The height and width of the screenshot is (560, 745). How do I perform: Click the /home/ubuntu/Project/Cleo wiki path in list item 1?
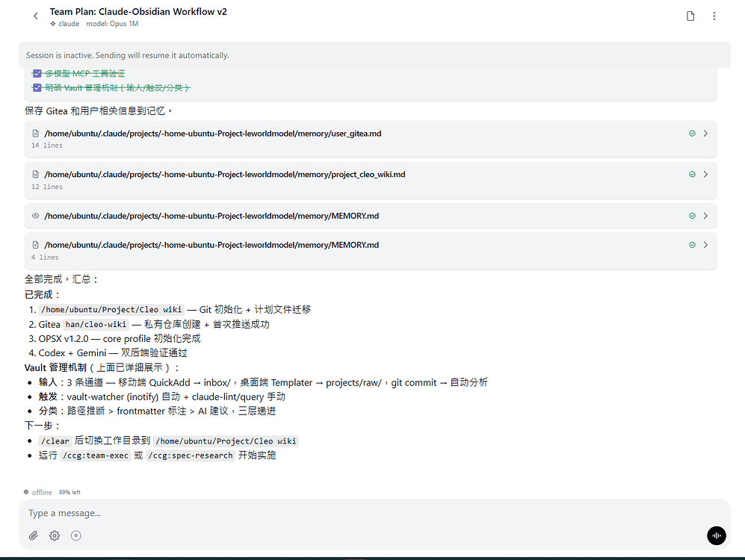coord(111,310)
